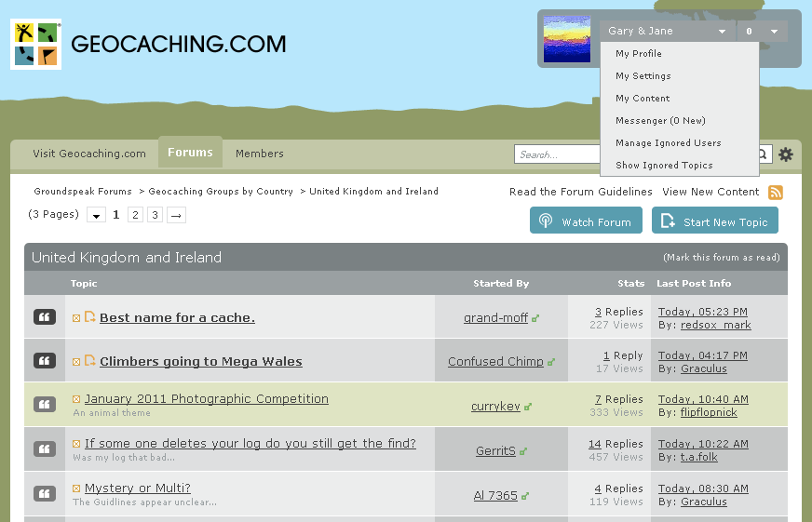This screenshot has height=522, width=812.
Task: Click profile icon next to currykev
Action: (x=528, y=407)
